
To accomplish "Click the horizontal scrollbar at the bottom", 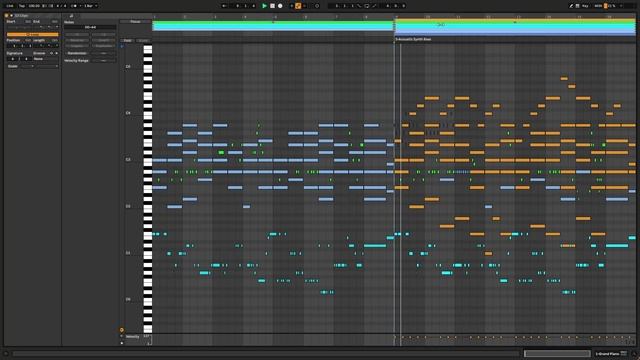I will (265, 353).
